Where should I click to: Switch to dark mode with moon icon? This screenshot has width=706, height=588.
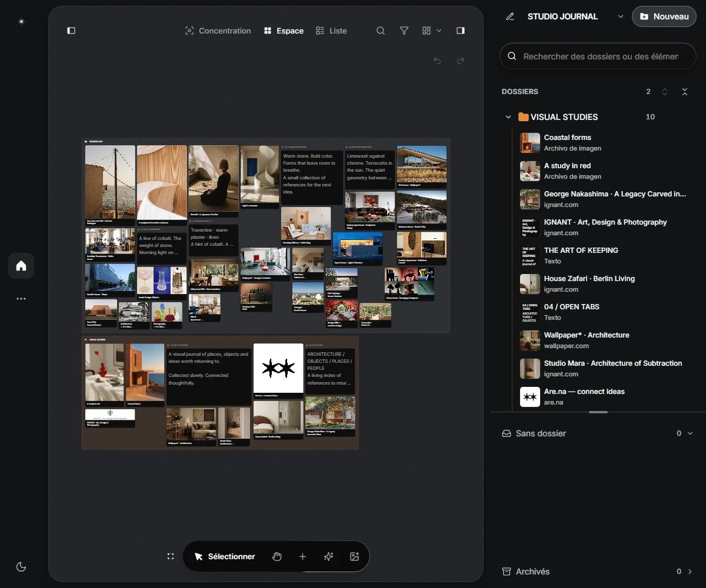21,567
